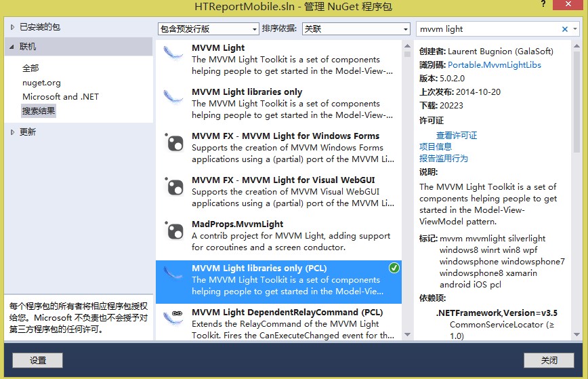Open the 排序依据 关联 sort dropdown
This screenshot has width=588, height=379.
356,29
